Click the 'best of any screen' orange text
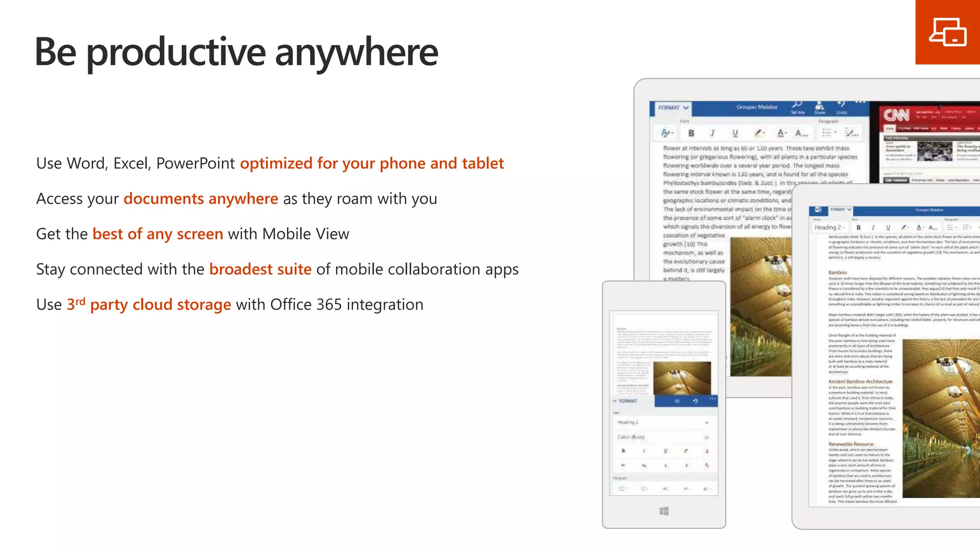Viewport: 980px width, 551px height. [x=158, y=234]
